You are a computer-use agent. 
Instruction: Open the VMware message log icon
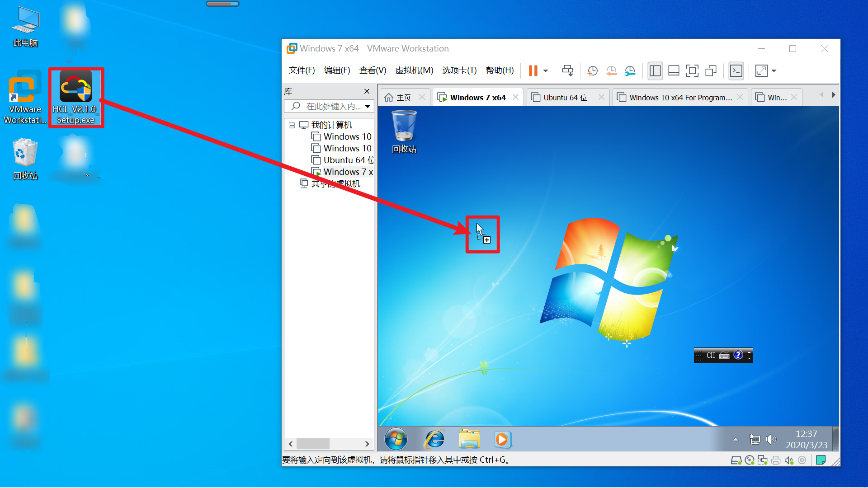(x=821, y=460)
